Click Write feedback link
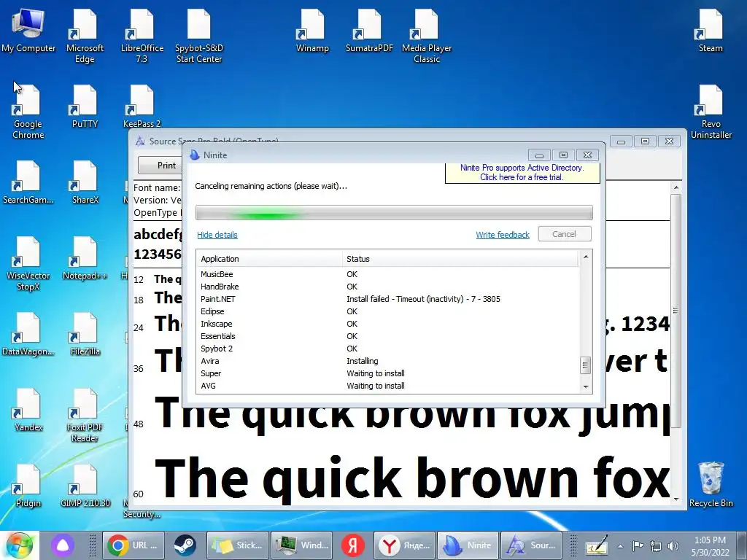Screen dimensions: 747x560 (503, 235)
